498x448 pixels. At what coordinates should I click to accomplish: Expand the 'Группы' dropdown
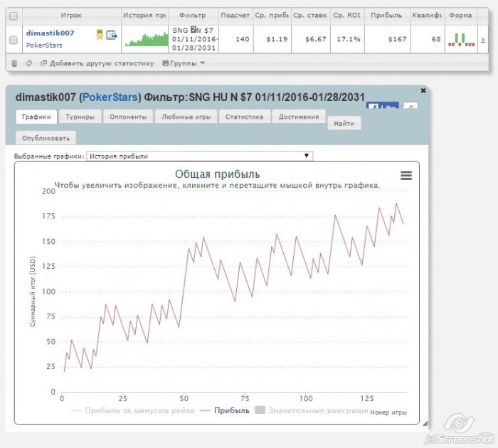coord(184,63)
